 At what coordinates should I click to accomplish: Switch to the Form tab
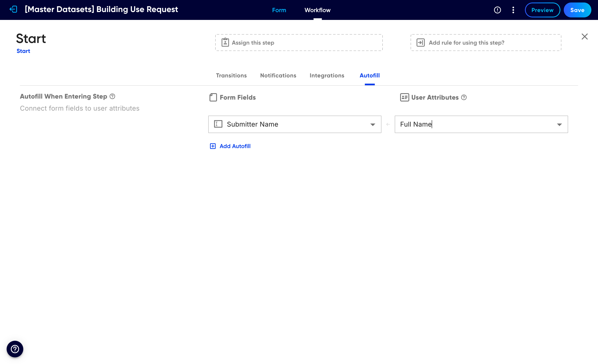coord(279,10)
